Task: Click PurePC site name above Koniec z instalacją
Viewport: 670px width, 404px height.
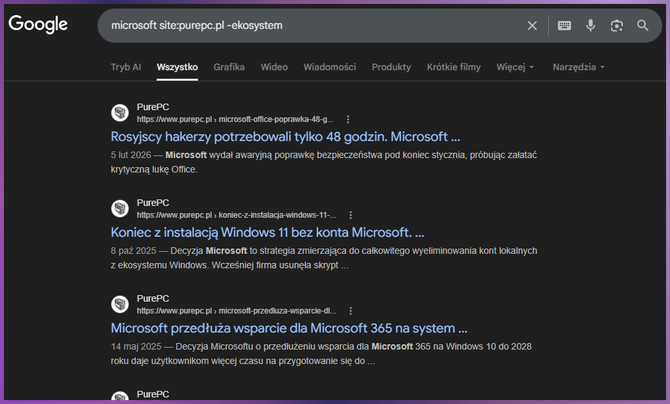Action: tap(153, 203)
